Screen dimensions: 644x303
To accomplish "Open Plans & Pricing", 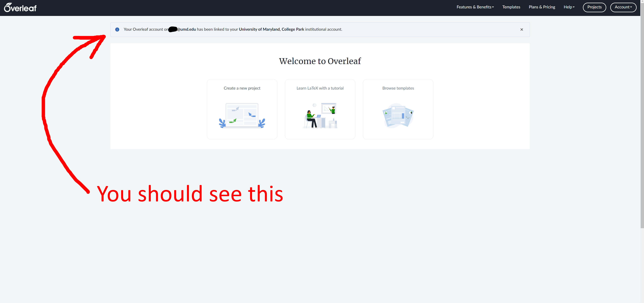I will [x=542, y=7].
